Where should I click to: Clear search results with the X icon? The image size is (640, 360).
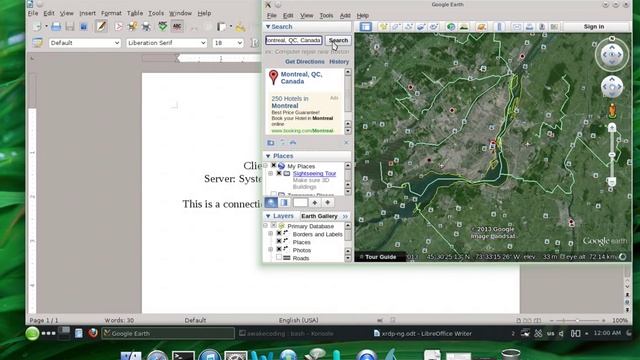tap(346, 142)
